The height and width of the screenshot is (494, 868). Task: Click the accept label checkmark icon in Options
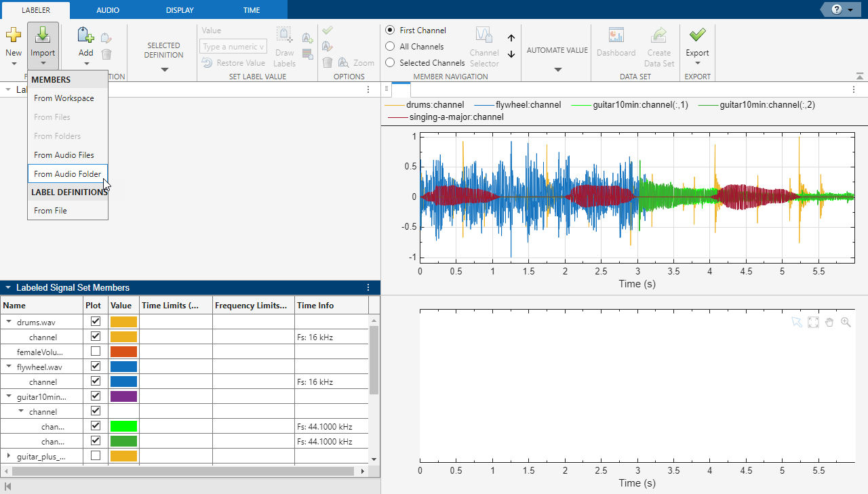pos(328,30)
